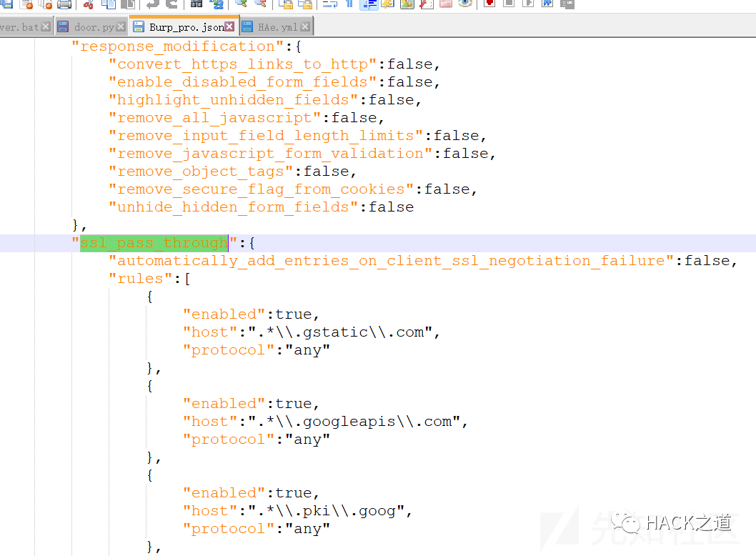
Task: Click "protocol":"any" below the pki.goog host
Action: point(256,529)
